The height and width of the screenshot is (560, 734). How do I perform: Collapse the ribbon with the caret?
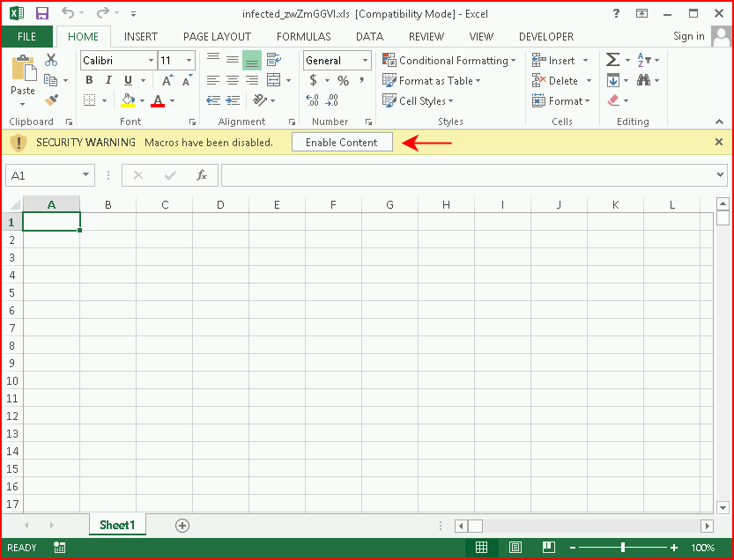pyautogui.click(x=720, y=122)
